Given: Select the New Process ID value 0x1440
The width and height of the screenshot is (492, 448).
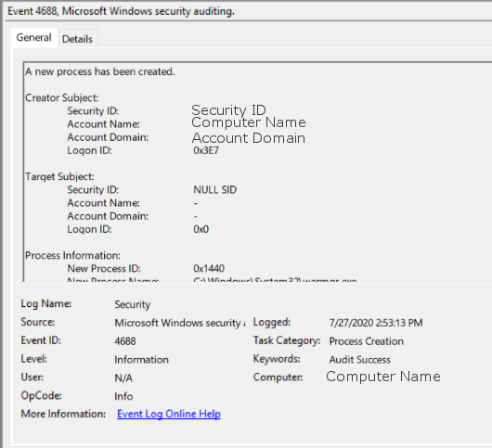Looking at the screenshot, I should tap(209, 268).
